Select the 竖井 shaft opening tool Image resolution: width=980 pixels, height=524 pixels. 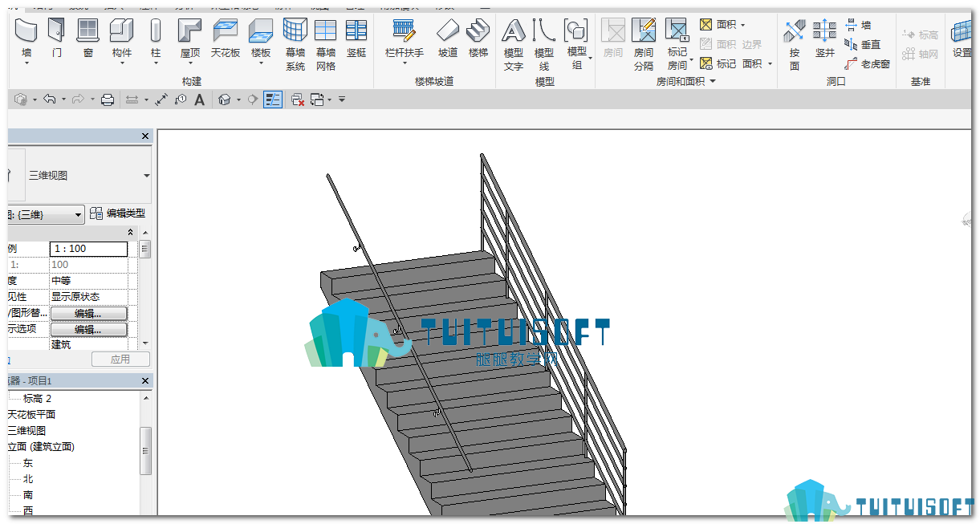click(x=825, y=39)
